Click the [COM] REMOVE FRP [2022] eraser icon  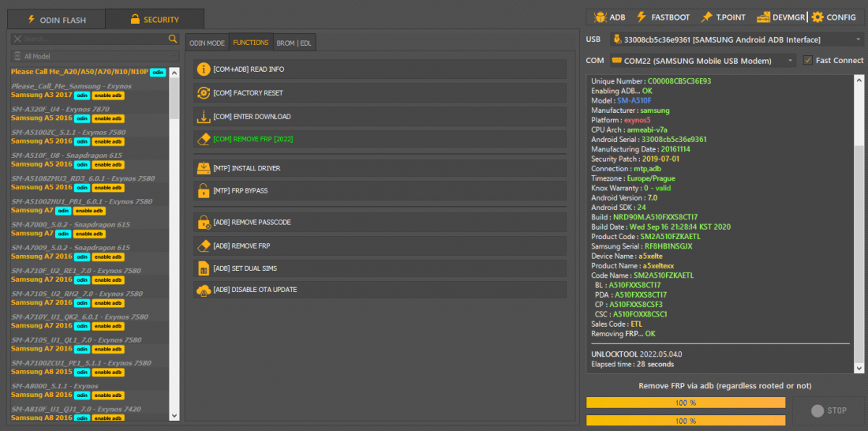click(x=203, y=138)
